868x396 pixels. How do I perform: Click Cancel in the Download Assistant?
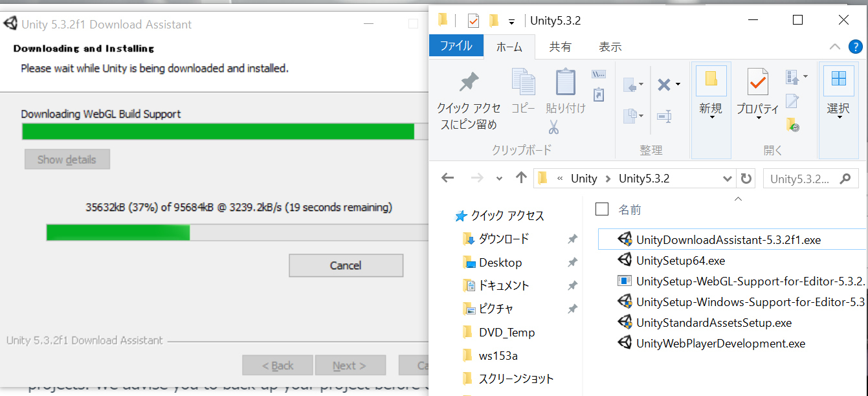coord(346,265)
